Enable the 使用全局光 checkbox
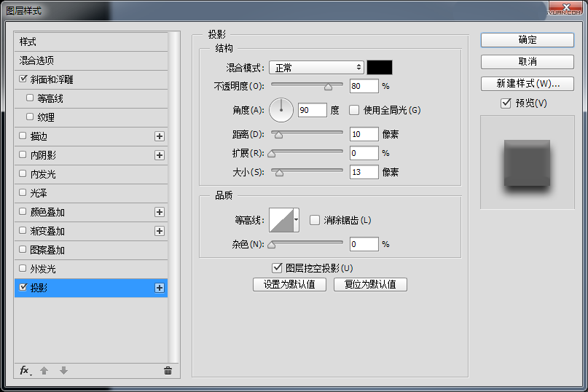Image resolution: width=588 pixels, height=392 pixels. click(x=354, y=110)
